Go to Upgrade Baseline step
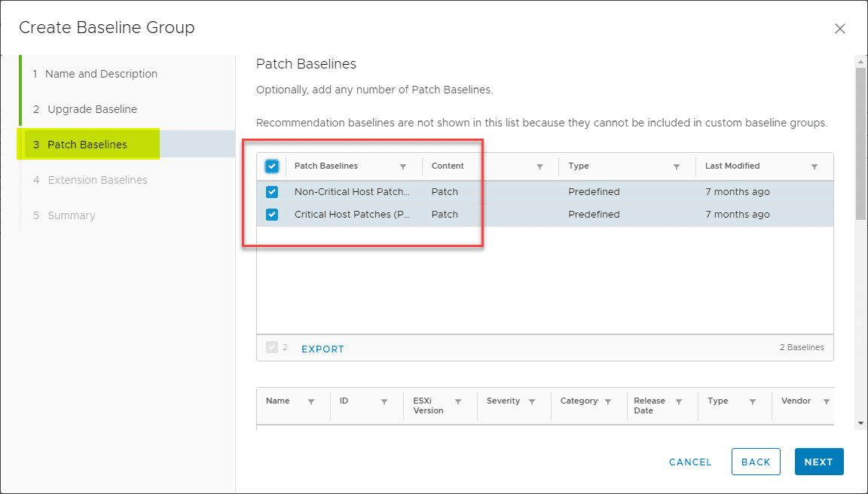868x494 pixels. pos(92,109)
